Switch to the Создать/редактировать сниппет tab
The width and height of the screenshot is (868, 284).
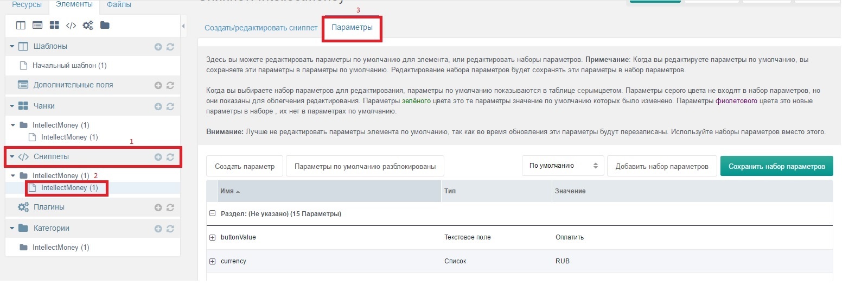pyautogui.click(x=261, y=28)
